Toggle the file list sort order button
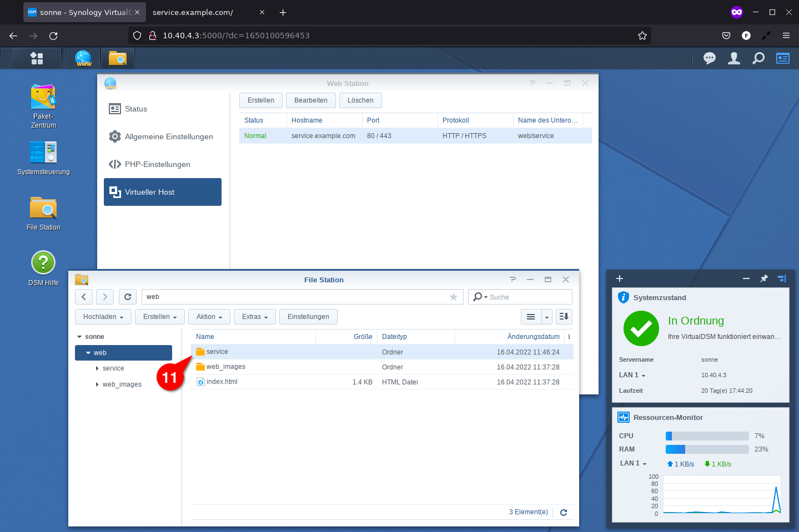The width and height of the screenshot is (799, 532). (564, 317)
